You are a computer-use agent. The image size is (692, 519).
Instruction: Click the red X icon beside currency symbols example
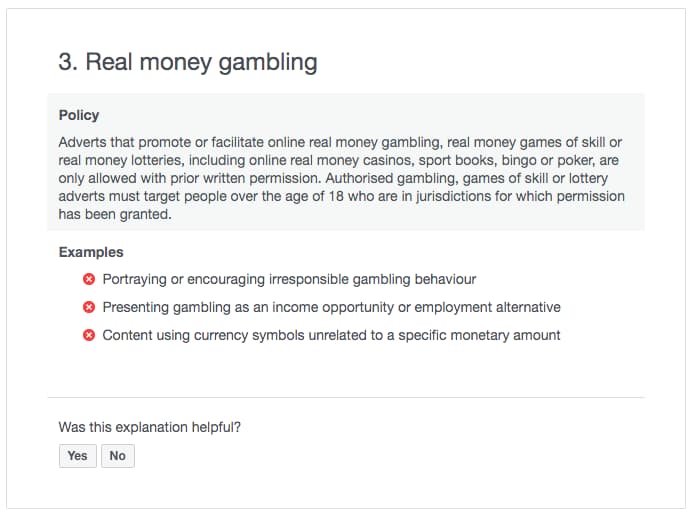(89, 335)
